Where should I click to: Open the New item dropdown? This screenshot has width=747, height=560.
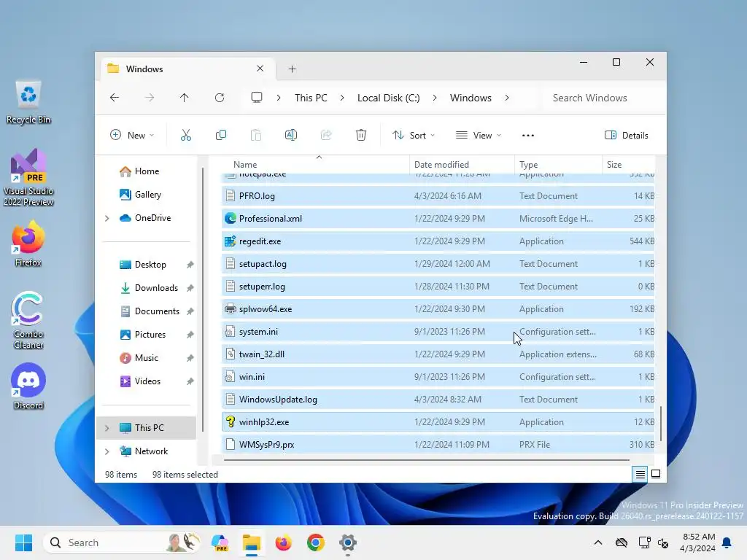[x=132, y=135]
